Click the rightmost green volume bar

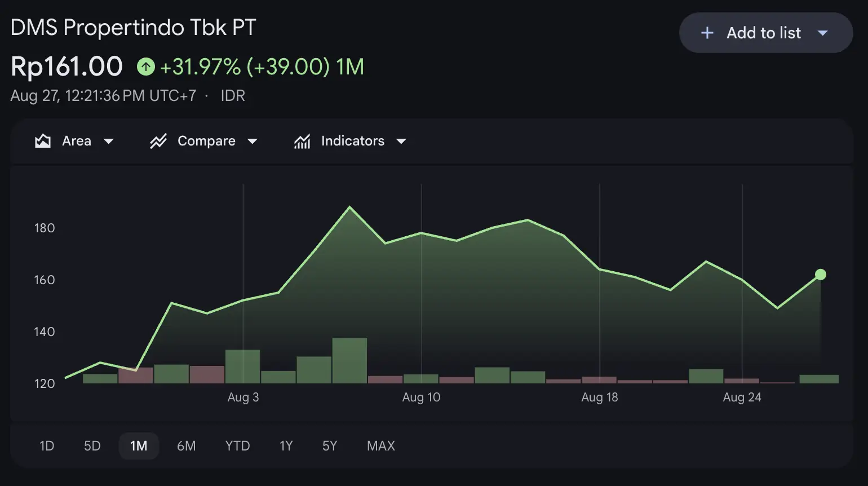tap(819, 379)
